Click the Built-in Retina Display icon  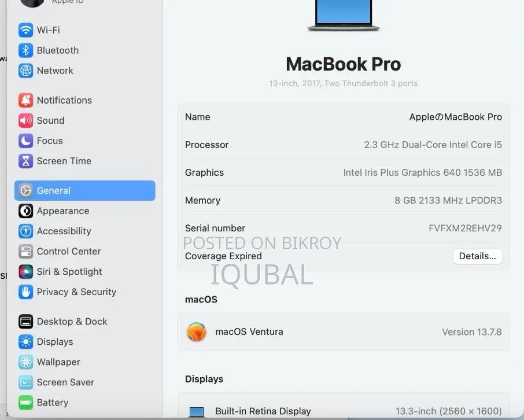[x=197, y=412]
